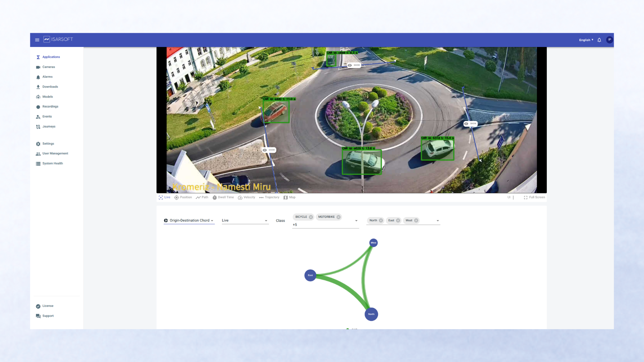Screen dimensions: 644x362
Task: Click the Settings gear icon
Action: 38,144
